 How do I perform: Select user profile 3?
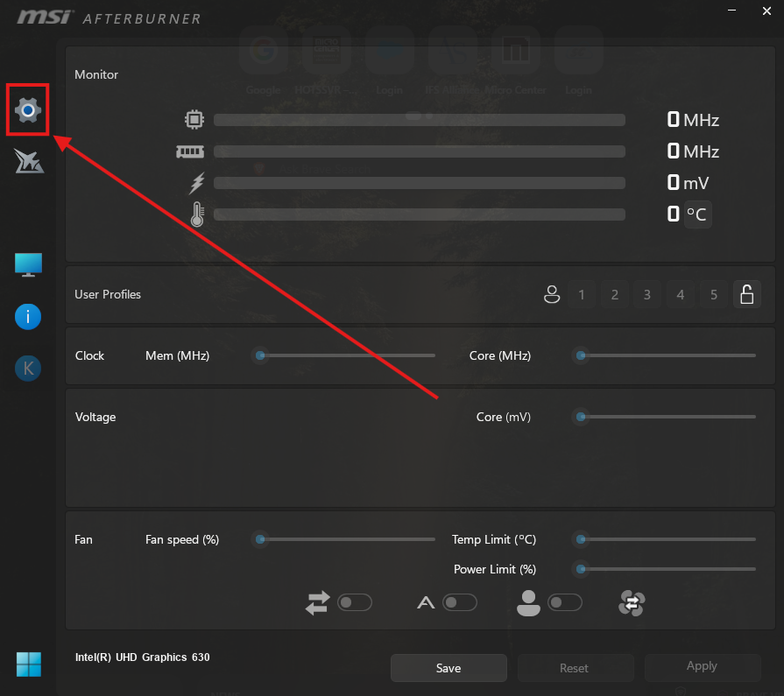pyautogui.click(x=647, y=295)
